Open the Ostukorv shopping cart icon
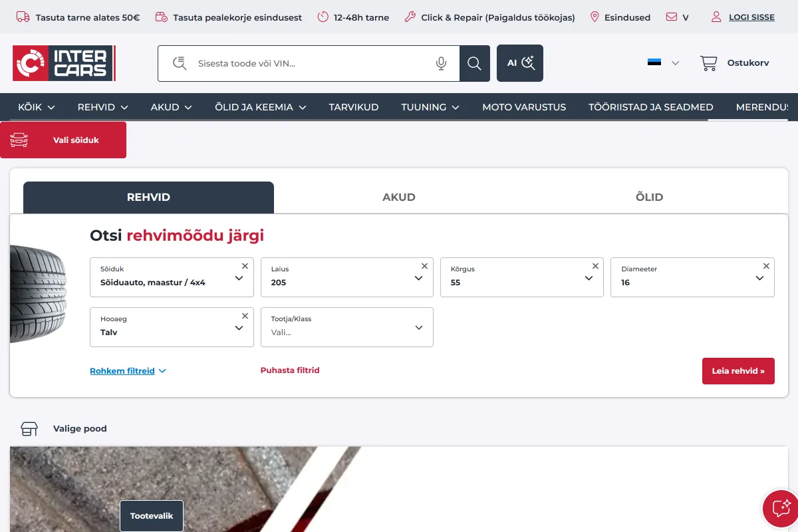 pos(709,63)
